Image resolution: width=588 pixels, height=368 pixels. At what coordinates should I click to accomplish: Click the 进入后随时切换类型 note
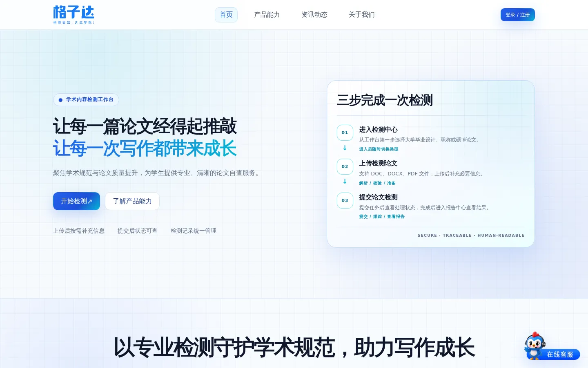pyautogui.click(x=379, y=149)
